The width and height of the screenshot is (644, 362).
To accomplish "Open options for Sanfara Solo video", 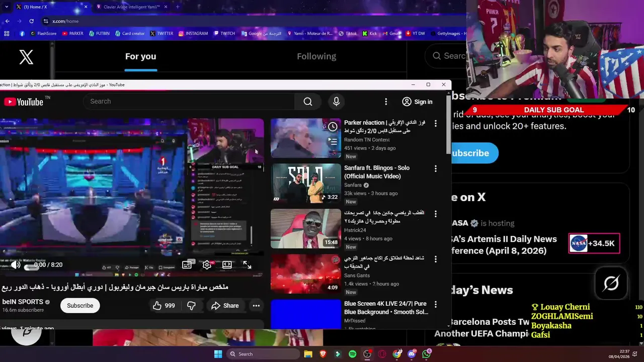I will click(436, 168).
